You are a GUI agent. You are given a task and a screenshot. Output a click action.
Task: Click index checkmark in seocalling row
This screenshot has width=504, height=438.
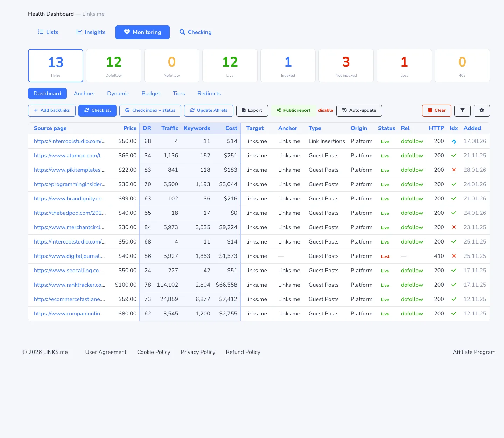click(454, 270)
